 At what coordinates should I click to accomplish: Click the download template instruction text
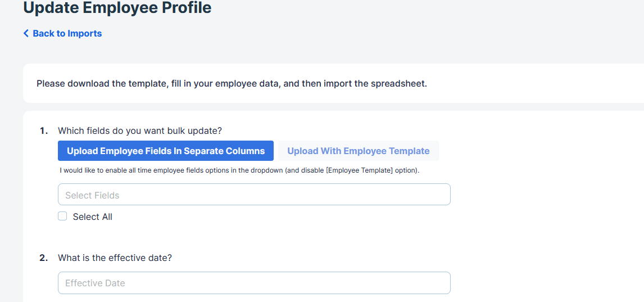point(232,84)
